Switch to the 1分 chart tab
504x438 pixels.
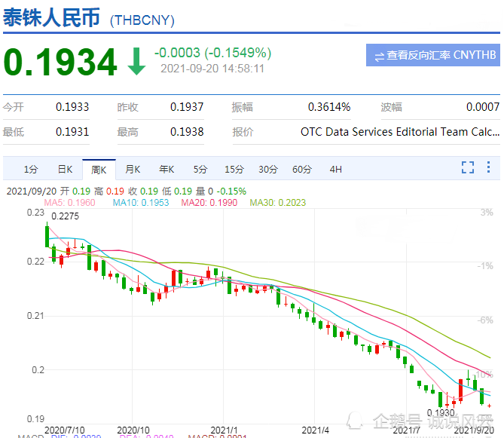31,170
